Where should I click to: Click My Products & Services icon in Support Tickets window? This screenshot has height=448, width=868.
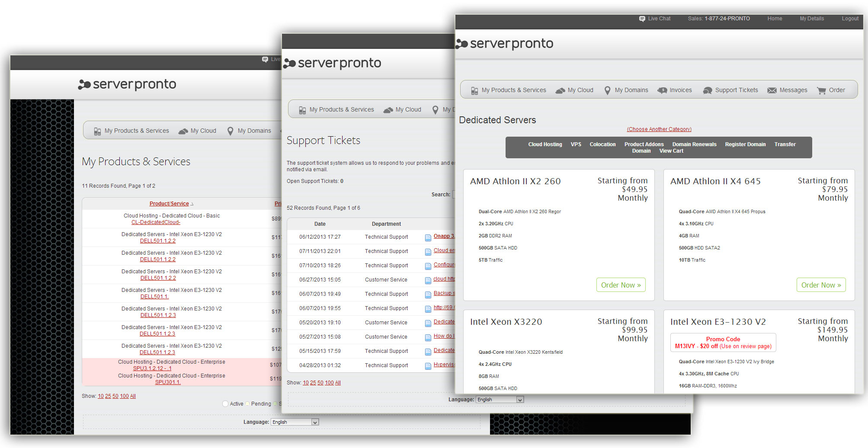pos(302,110)
